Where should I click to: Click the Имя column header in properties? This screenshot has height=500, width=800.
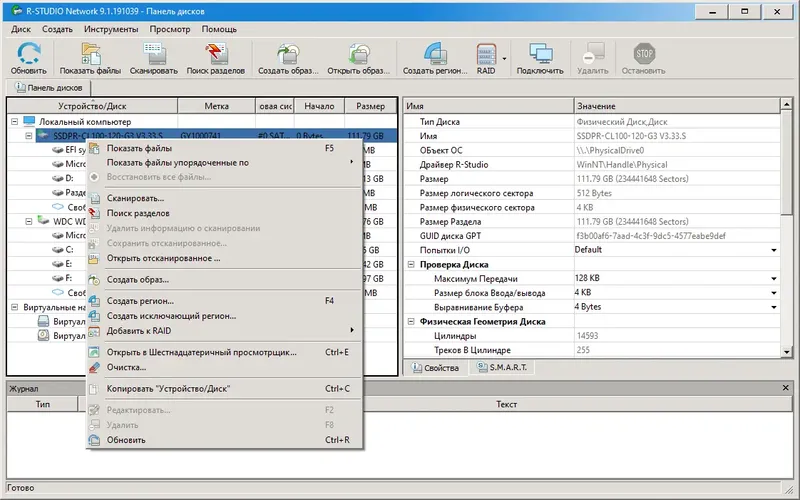pyautogui.click(x=489, y=106)
